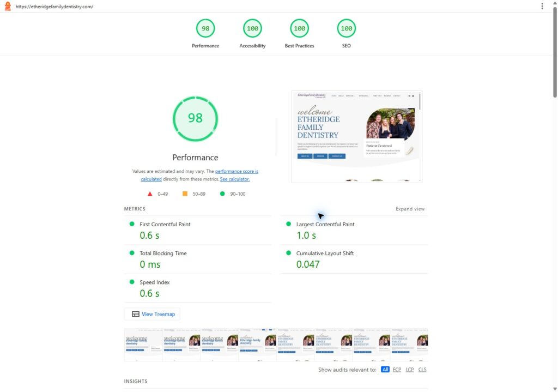The image size is (558, 392).
Task: Click the large 98 Performance gauge
Action: click(x=195, y=118)
